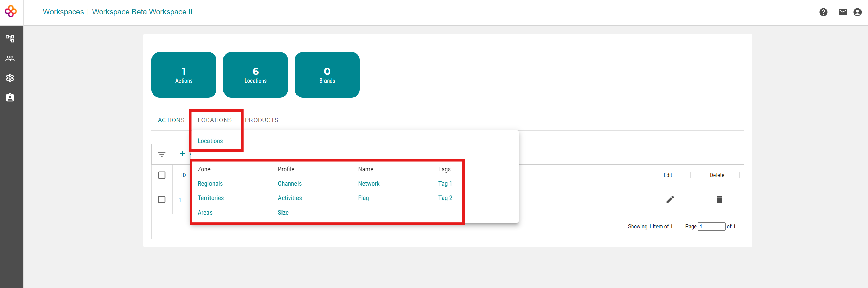Screen dimensions: 868x288
Task: Expand the LOCATIONS tab dropdown
Action: point(215,120)
